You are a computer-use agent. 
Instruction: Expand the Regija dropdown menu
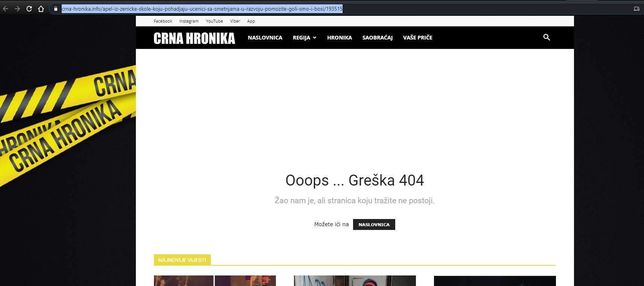point(304,38)
